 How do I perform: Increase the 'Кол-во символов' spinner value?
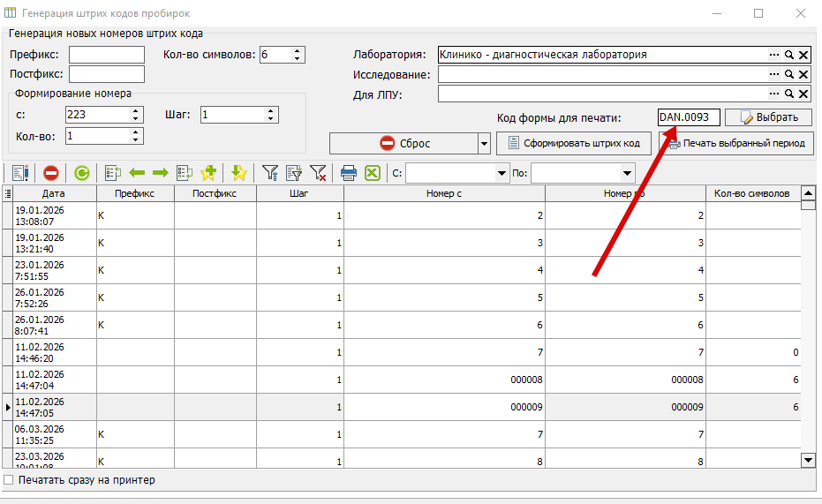(298, 51)
